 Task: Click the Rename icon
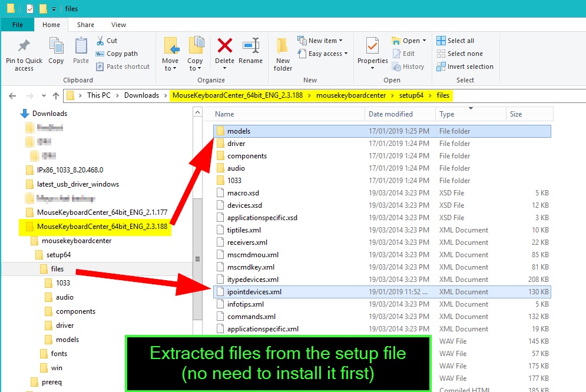pos(250,46)
